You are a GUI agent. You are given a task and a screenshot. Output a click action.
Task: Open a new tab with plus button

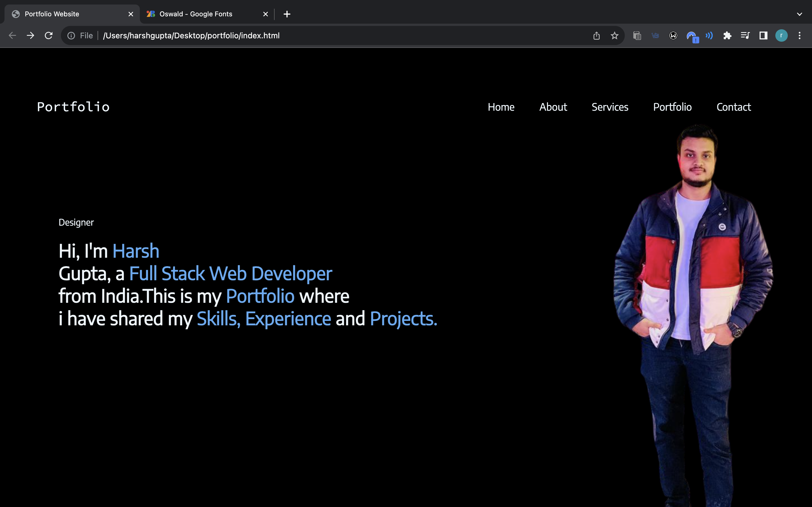(287, 14)
